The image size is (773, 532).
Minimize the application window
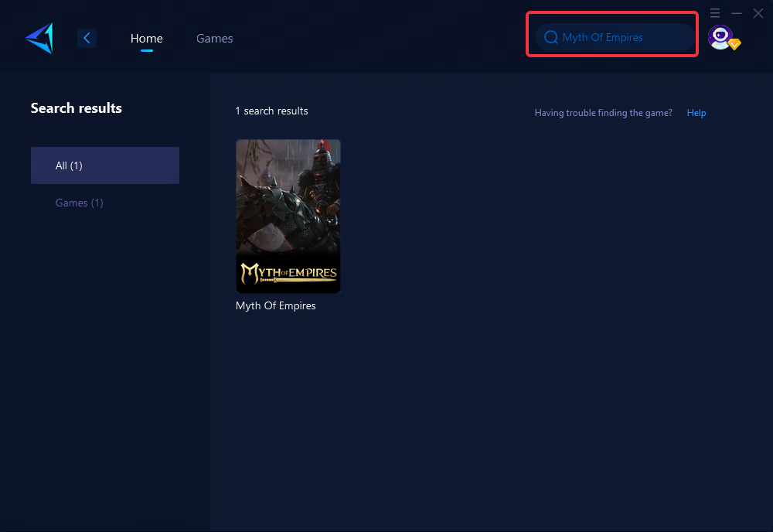pos(737,13)
